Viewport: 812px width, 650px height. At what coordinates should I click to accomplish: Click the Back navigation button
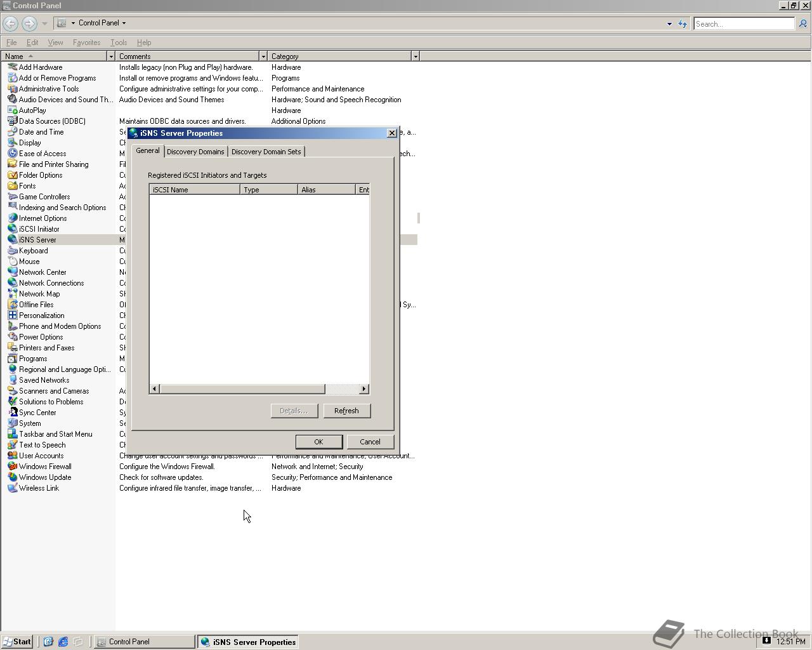coord(10,23)
